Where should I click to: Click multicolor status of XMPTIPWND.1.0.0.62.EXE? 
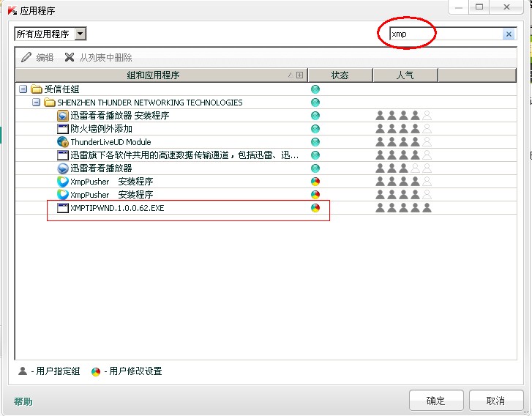315,208
